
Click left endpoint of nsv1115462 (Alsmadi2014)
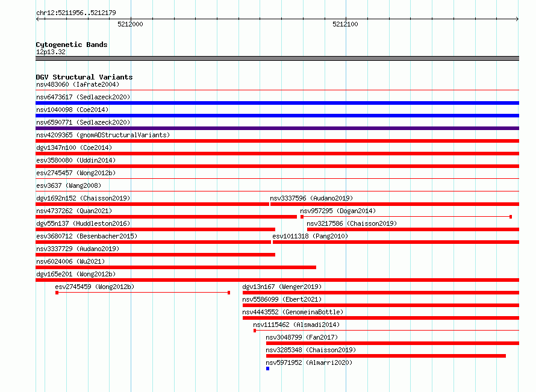pos(255,331)
